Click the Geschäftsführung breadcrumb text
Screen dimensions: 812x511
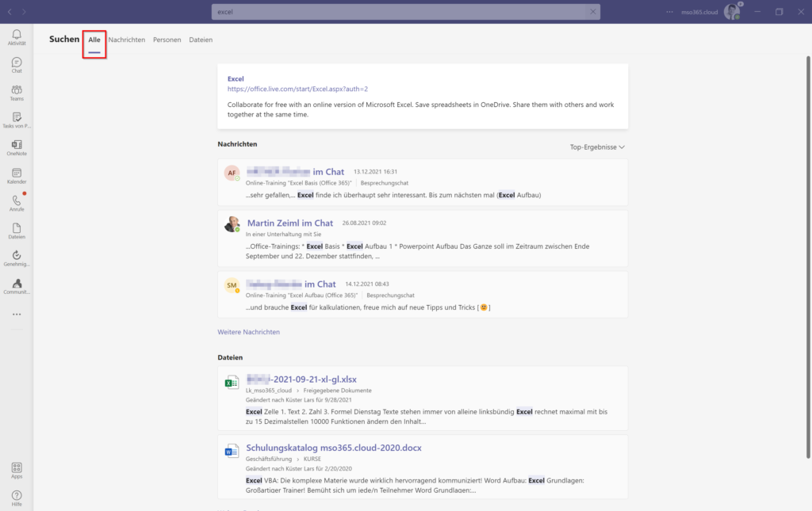tap(269, 459)
